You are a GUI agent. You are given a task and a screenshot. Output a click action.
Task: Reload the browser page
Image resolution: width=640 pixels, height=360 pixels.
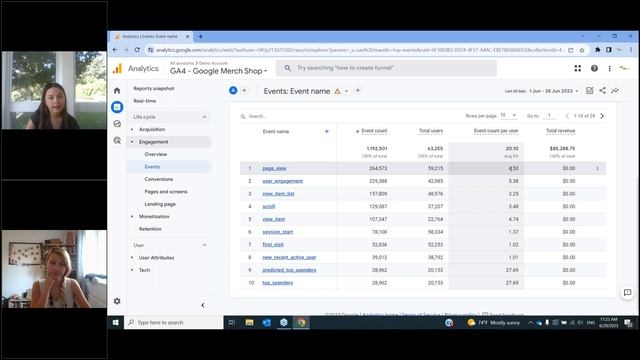point(137,50)
